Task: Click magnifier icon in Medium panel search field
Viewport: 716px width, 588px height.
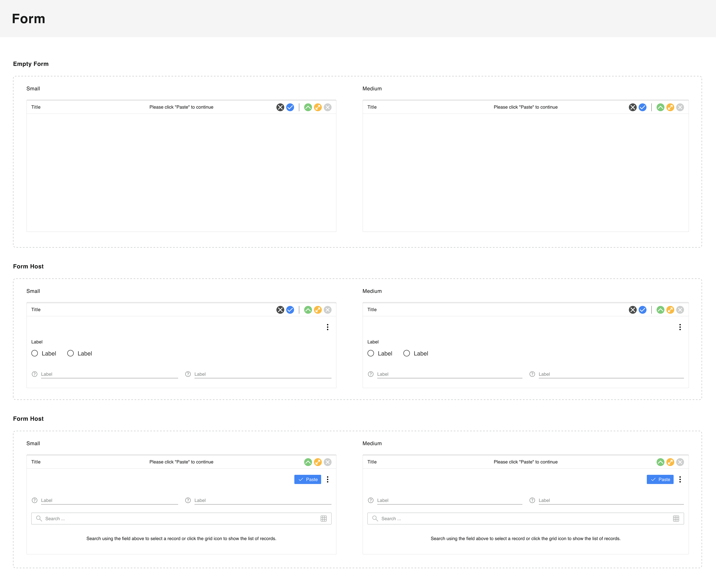Action: [x=375, y=519]
